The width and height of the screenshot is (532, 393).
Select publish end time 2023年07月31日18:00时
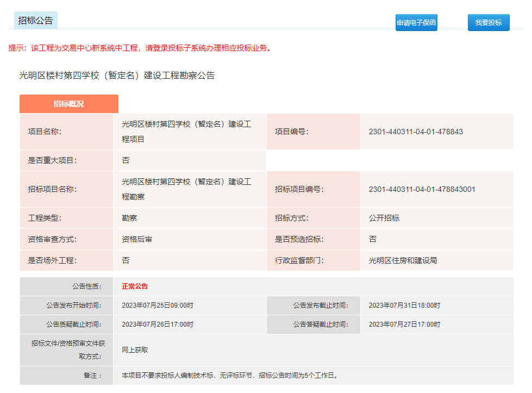click(404, 305)
